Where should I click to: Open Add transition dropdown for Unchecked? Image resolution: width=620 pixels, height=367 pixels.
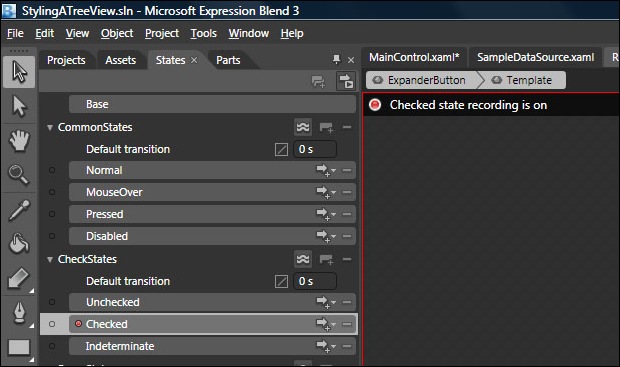click(x=326, y=302)
